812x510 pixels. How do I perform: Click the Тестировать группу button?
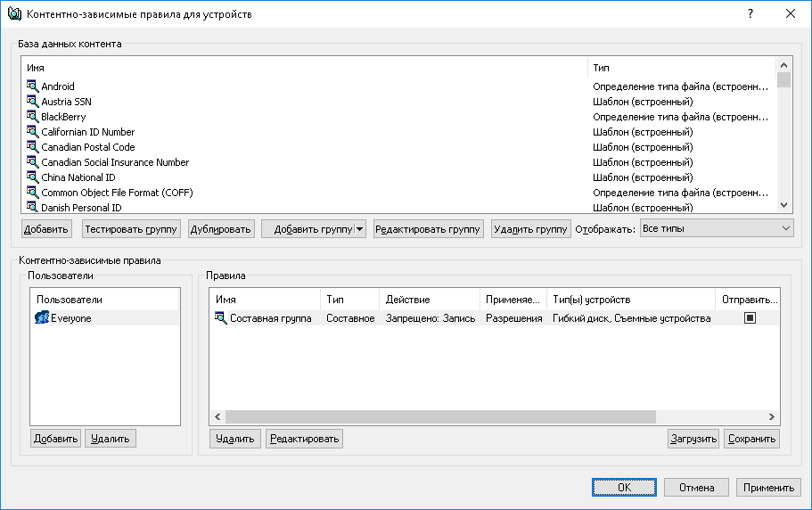click(131, 229)
